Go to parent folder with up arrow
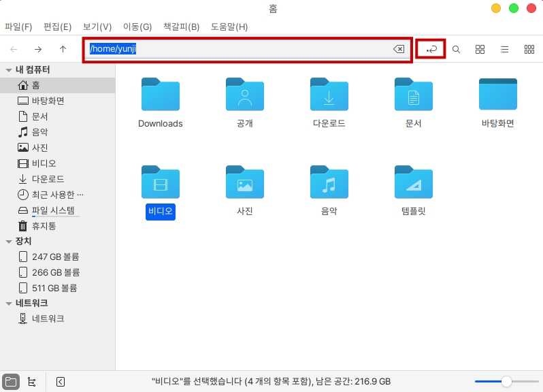543x392 pixels. point(63,49)
